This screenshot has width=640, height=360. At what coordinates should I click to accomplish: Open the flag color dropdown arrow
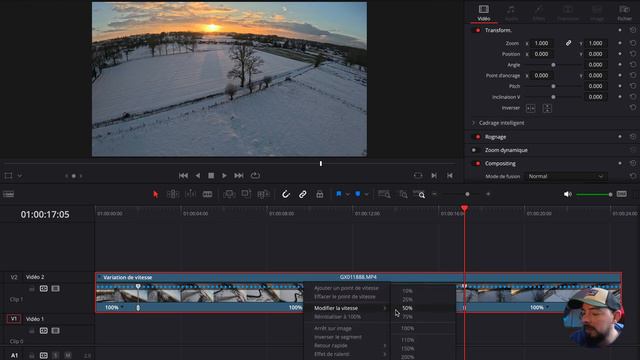[x=347, y=195]
